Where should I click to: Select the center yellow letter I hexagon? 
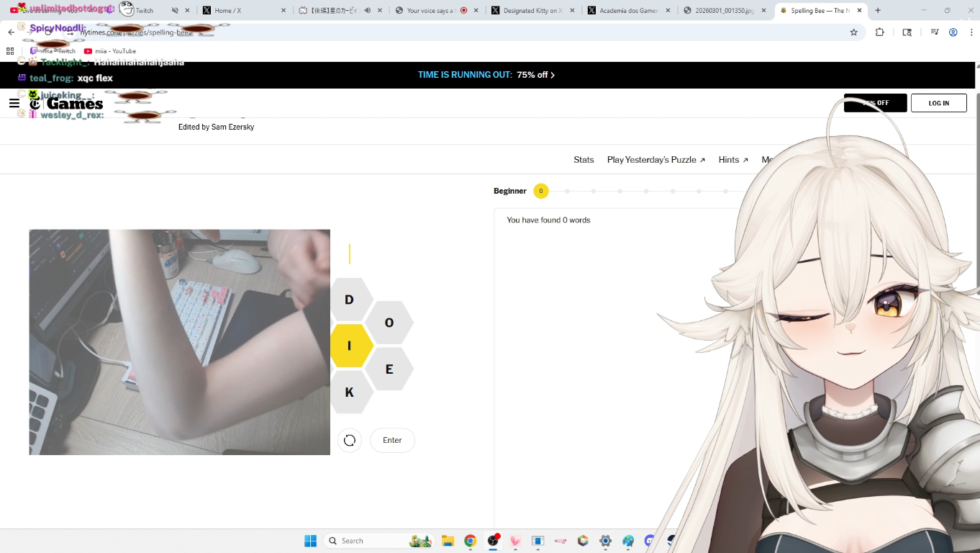point(350,346)
